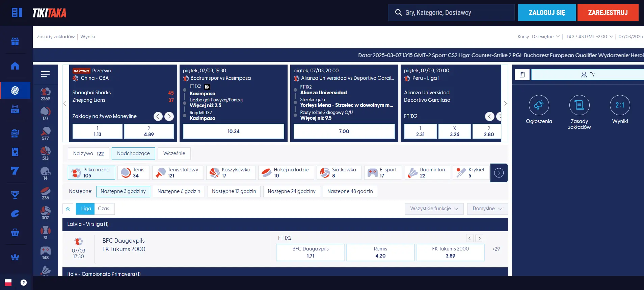Go to the home icon in sidebar

[x=15, y=66]
